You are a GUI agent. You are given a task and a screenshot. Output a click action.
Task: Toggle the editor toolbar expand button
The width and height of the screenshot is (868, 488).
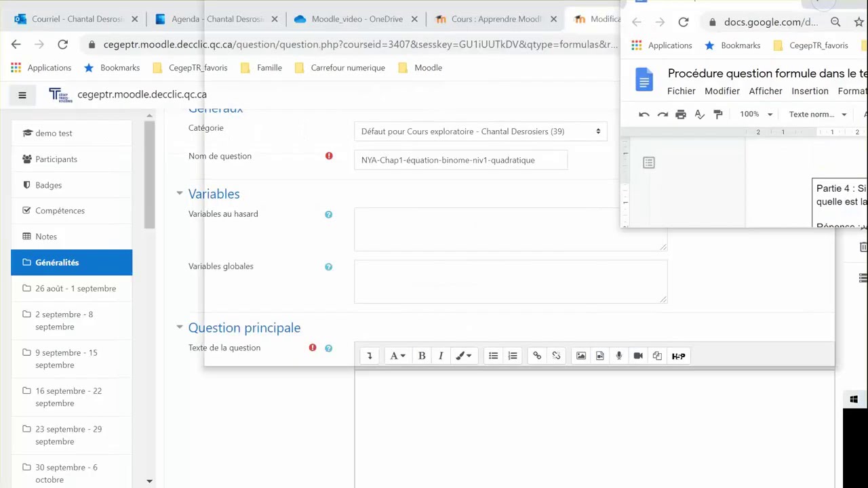(x=370, y=356)
